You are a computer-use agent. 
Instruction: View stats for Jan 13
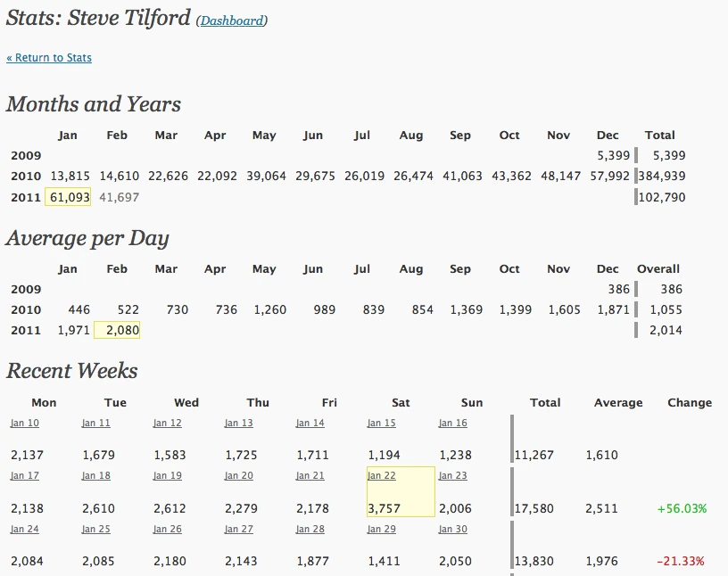click(238, 424)
